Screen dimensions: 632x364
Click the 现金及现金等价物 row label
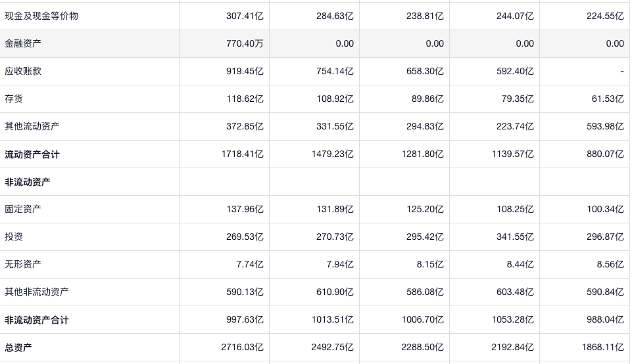[x=41, y=16]
